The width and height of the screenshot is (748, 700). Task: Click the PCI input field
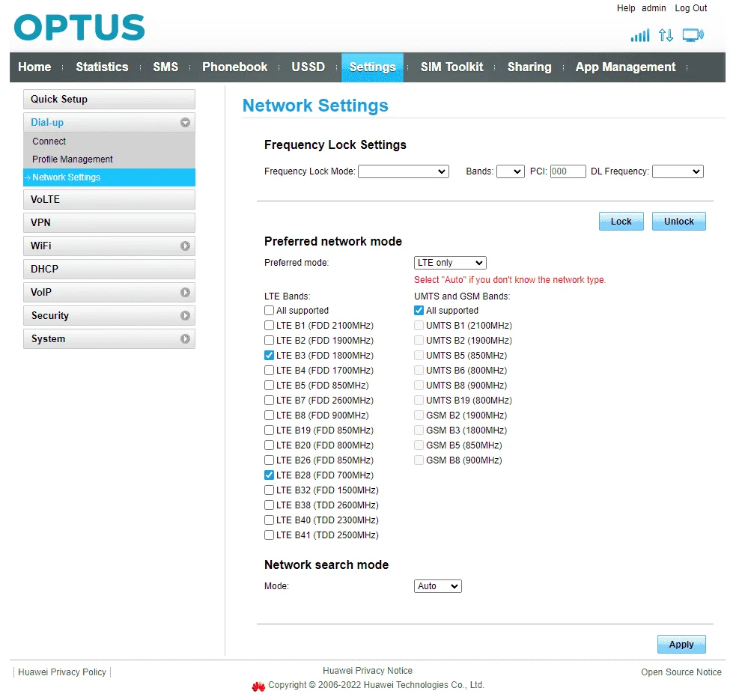pyautogui.click(x=568, y=171)
